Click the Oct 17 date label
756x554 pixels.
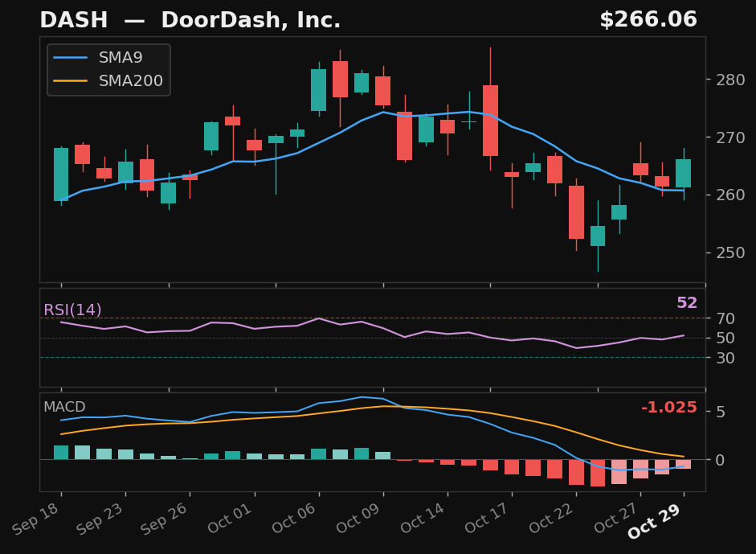coord(487,518)
